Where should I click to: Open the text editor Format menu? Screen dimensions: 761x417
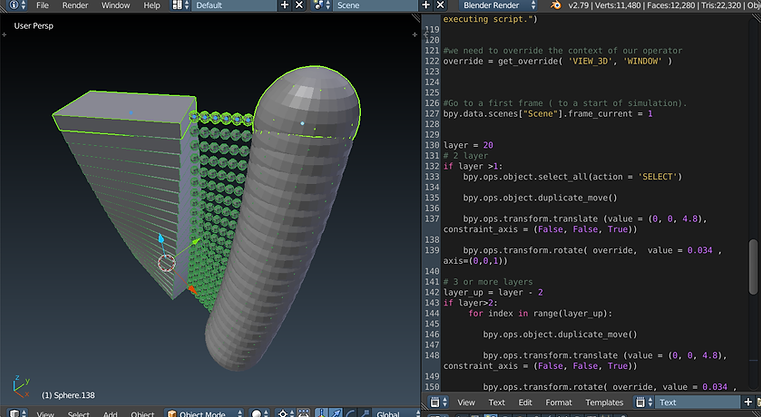[x=559, y=402]
